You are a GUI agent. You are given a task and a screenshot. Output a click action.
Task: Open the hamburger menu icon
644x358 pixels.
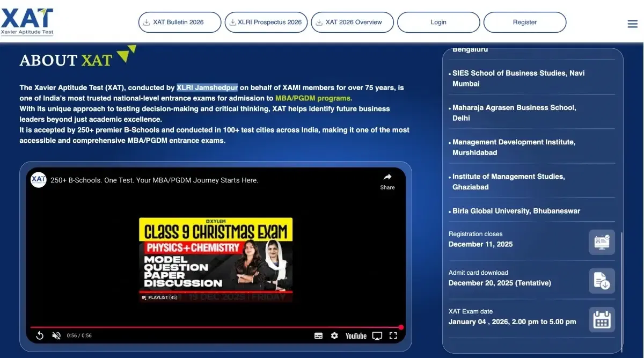tap(632, 24)
